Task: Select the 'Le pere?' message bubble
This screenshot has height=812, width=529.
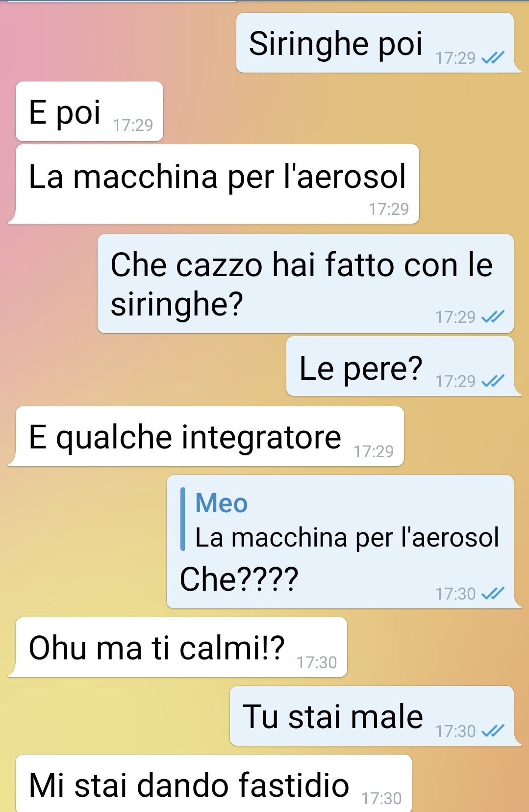Action: (404, 366)
